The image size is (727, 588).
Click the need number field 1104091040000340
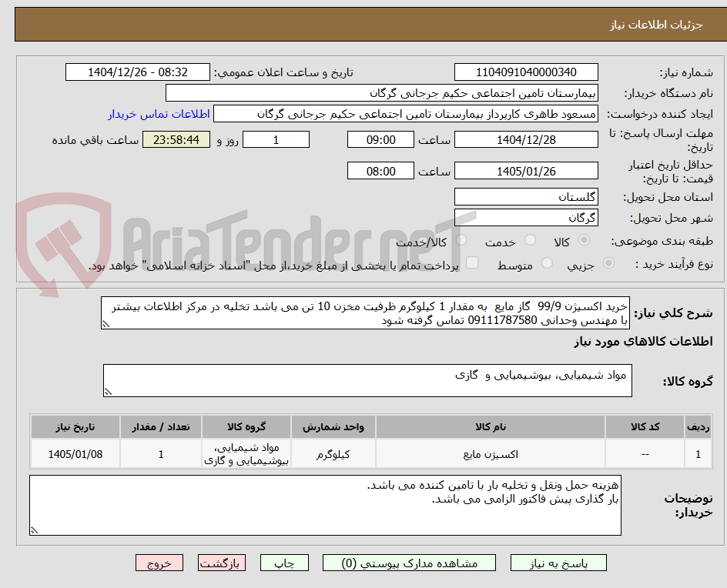[x=526, y=72]
